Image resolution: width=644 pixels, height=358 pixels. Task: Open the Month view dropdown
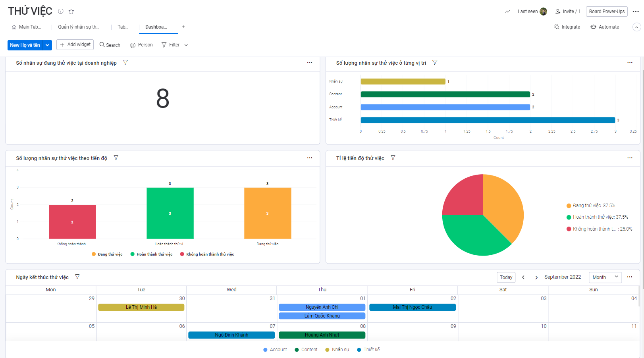tap(605, 277)
